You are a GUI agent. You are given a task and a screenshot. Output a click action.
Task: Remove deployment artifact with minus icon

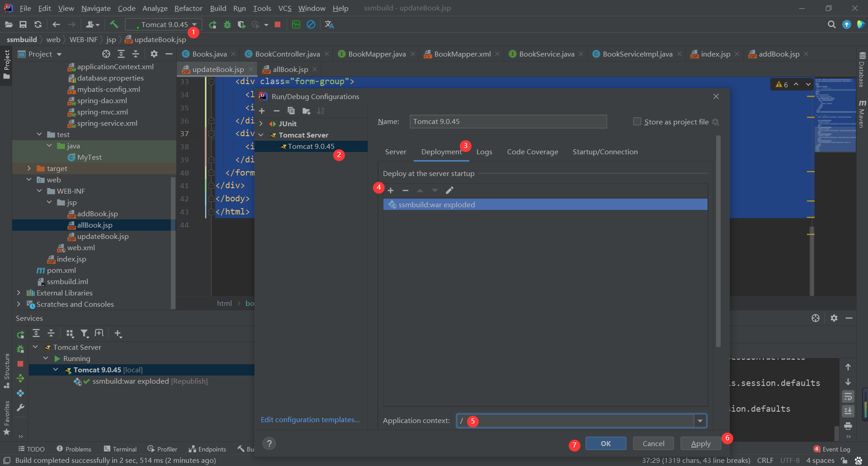click(406, 190)
